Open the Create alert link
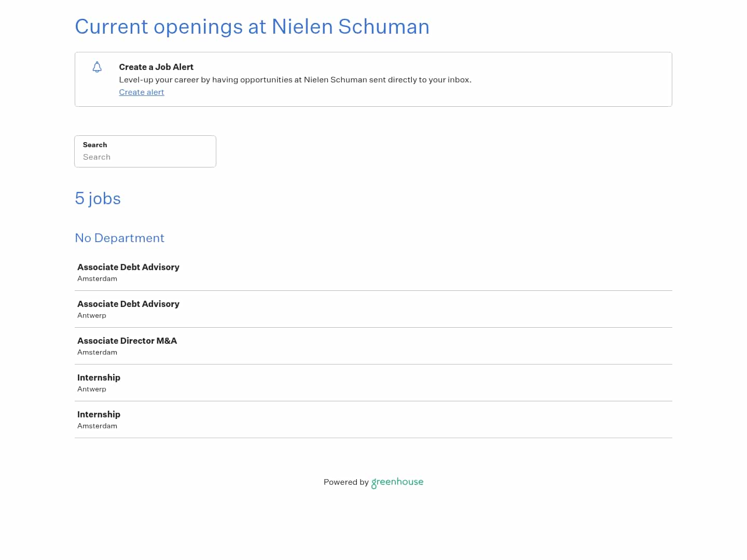 (x=141, y=92)
